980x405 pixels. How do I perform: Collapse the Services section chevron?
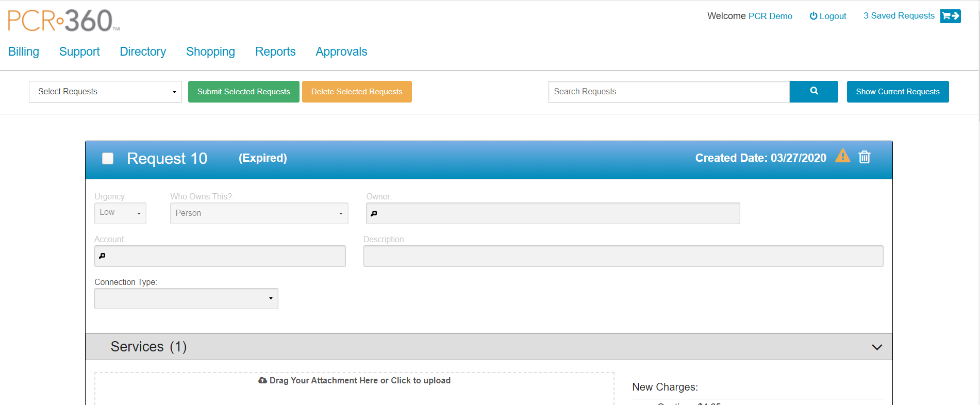876,347
